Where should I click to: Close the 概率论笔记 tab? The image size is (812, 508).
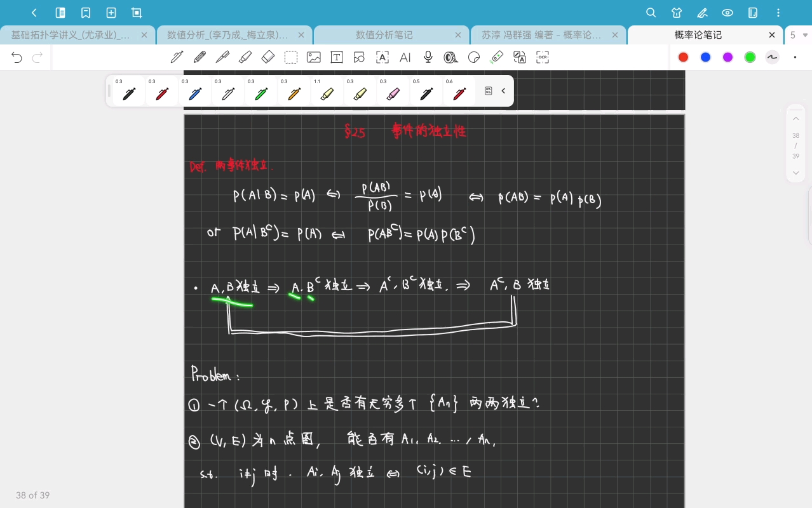tap(772, 35)
